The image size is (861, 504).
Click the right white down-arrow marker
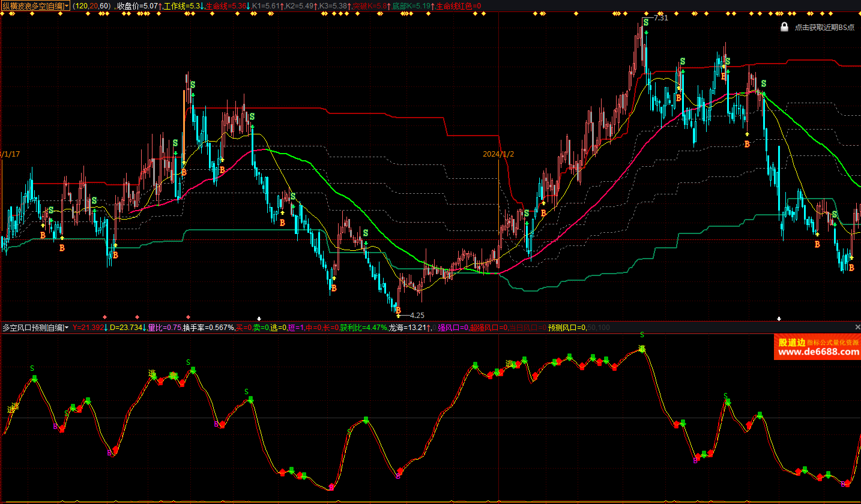tap(779, 318)
